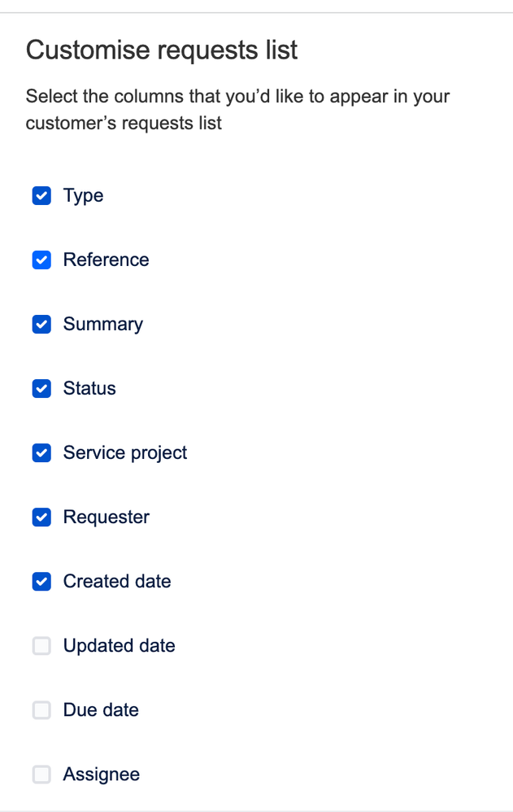Uncheck the Type column checkbox
The width and height of the screenshot is (513, 812).
[41, 195]
